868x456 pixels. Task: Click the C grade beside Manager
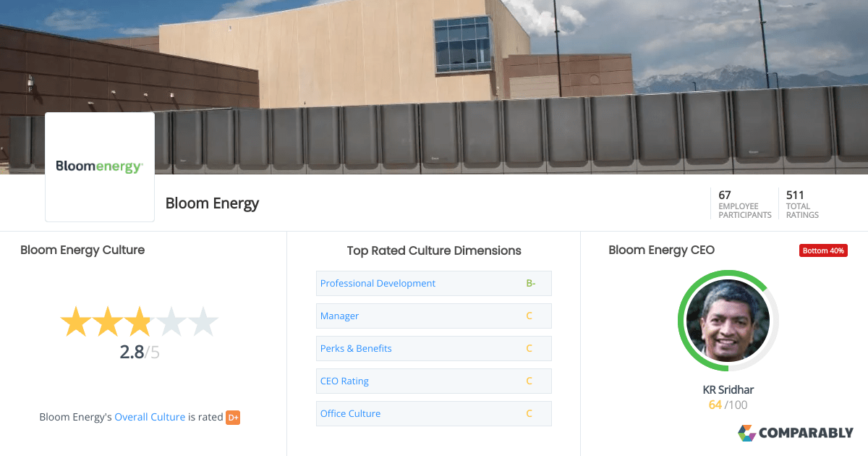point(529,316)
